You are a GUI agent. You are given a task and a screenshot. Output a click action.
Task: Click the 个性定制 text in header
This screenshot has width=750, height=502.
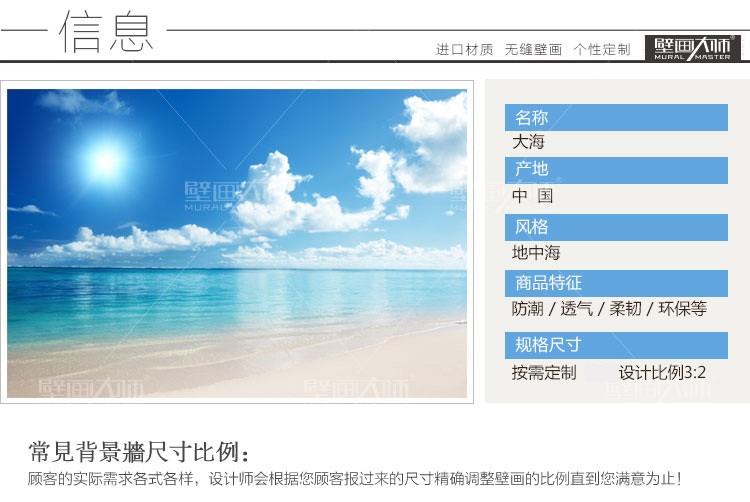pos(602,49)
